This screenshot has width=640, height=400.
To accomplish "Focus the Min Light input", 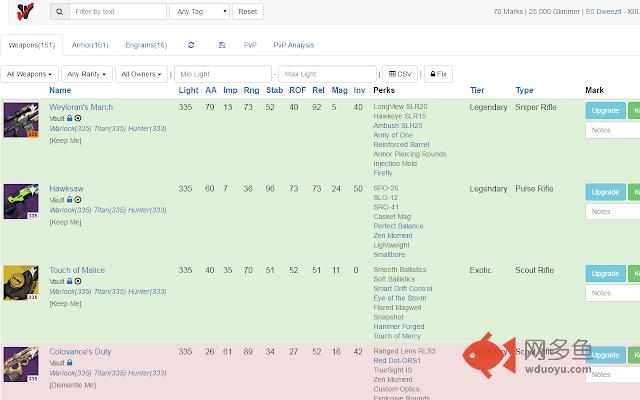I will [x=223, y=74].
